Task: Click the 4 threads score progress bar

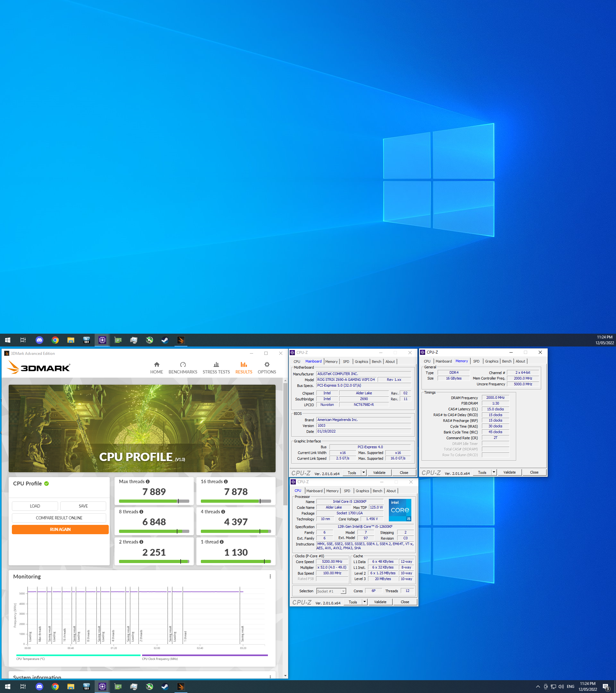Action: pyautogui.click(x=236, y=531)
